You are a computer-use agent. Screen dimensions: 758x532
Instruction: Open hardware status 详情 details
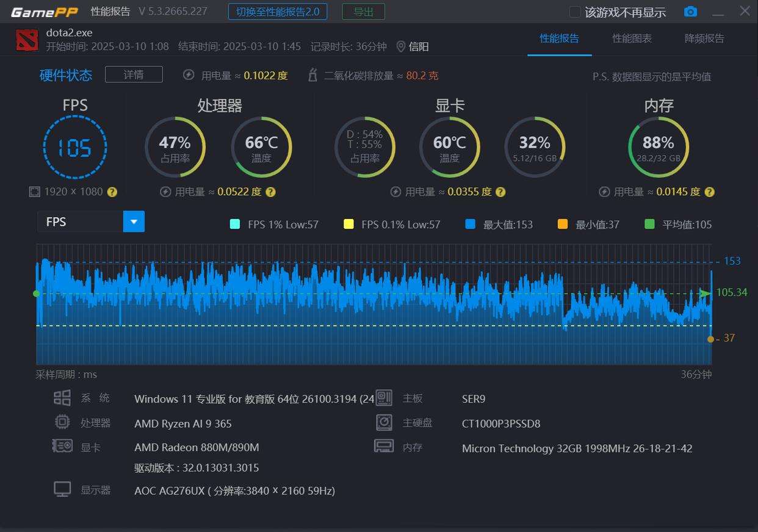(x=134, y=74)
